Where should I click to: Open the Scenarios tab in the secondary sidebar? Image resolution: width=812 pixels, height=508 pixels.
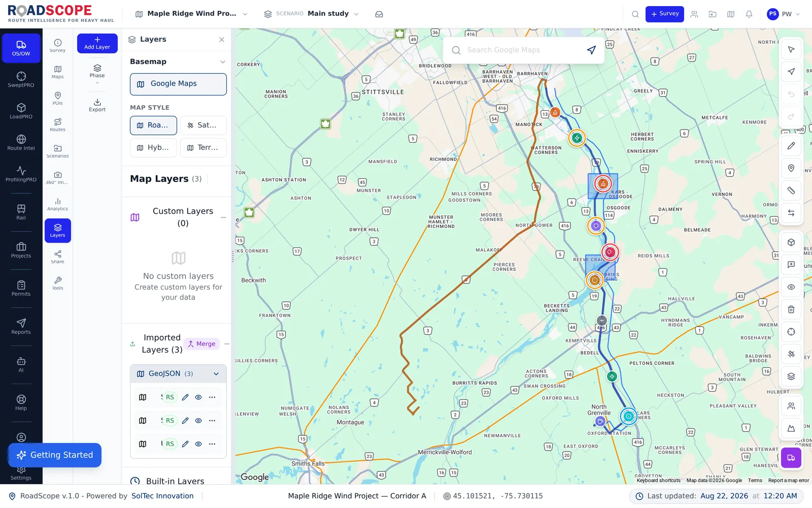coord(58,151)
